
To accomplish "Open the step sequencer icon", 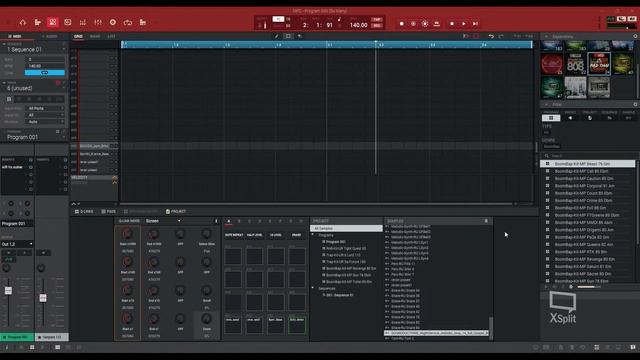I will pyautogui.click(x=143, y=22).
